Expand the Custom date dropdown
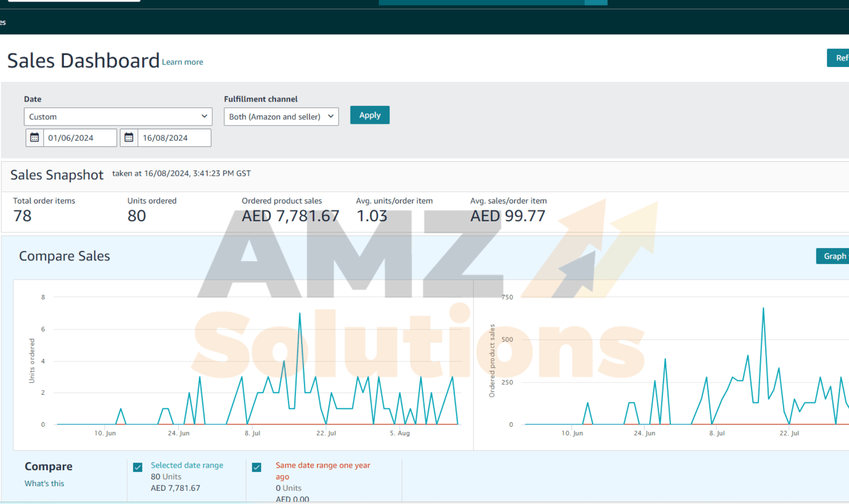 (x=118, y=116)
